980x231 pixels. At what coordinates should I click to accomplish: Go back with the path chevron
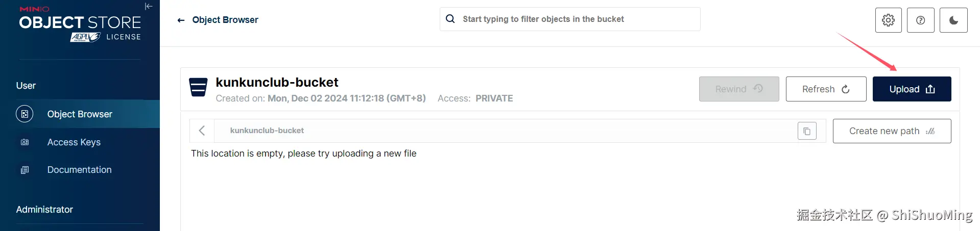[202, 131]
